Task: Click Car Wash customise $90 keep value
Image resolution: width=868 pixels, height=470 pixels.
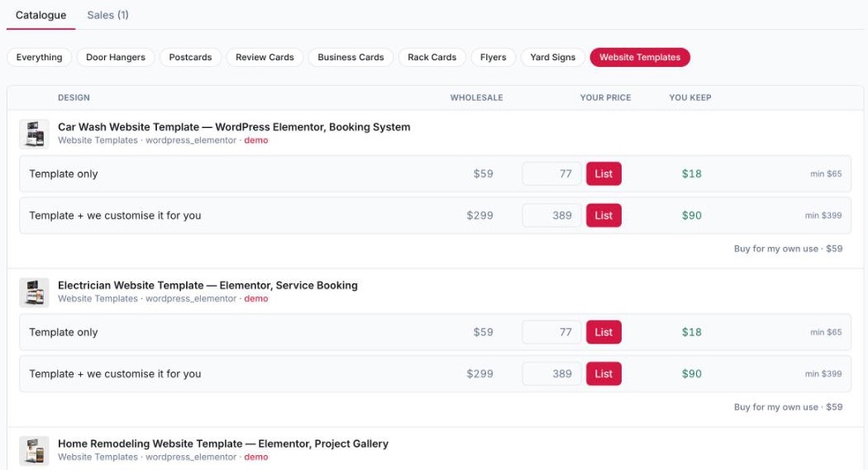Action: point(692,216)
